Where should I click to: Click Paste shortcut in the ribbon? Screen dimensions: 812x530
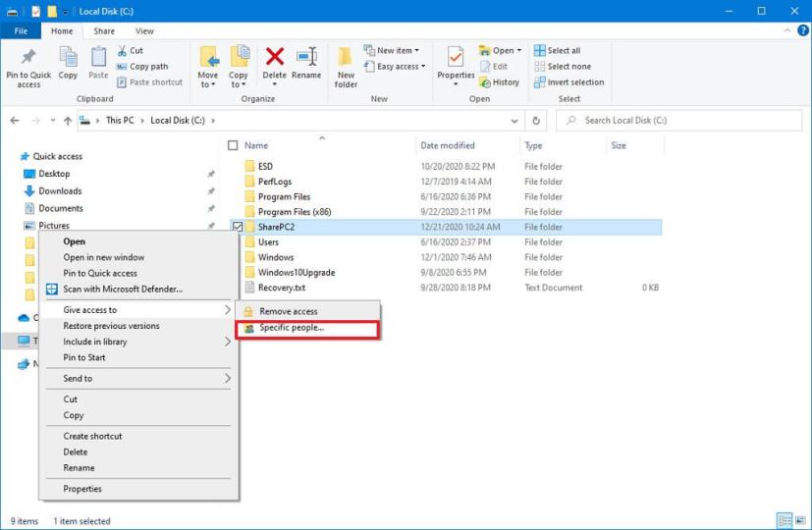(149, 82)
